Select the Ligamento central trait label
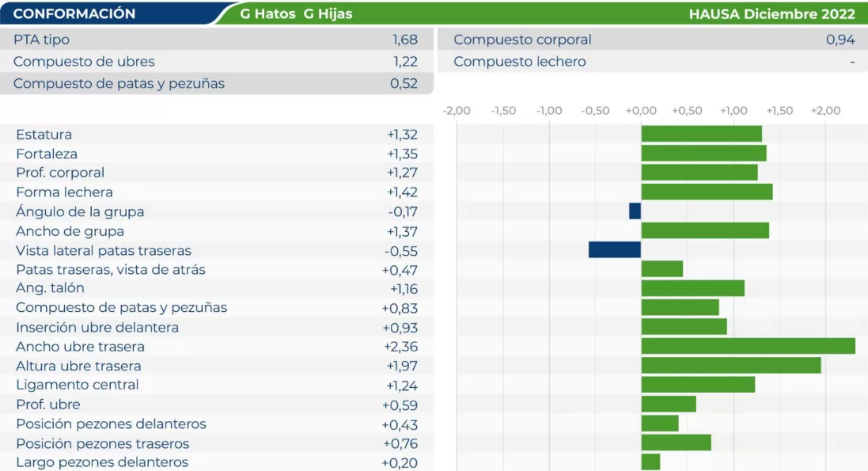The width and height of the screenshot is (868, 471). (x=78, y=385)
